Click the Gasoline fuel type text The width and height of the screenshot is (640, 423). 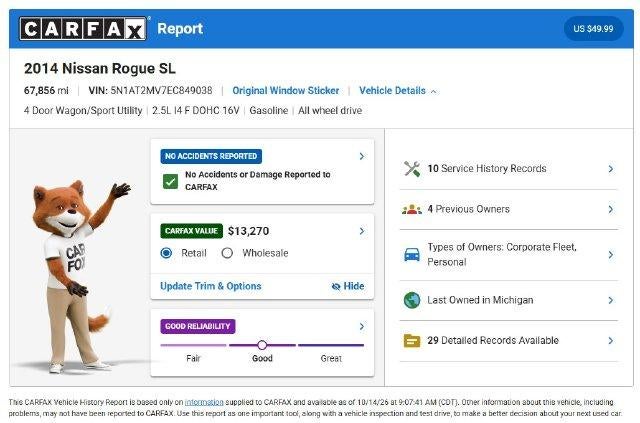pos(269,111)
